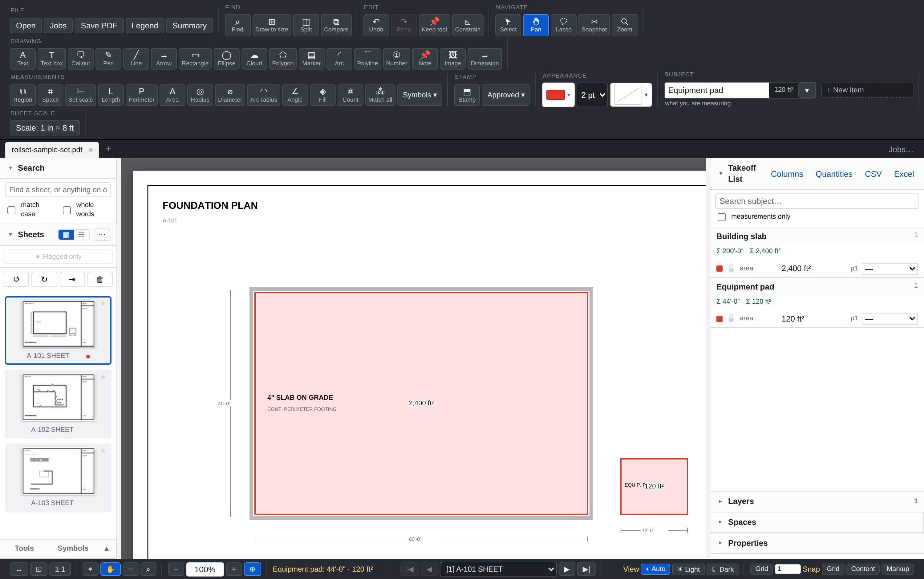This screenshot has height=579, width=924.
Task: Open the fill color swatch
Action: point(631,95)
